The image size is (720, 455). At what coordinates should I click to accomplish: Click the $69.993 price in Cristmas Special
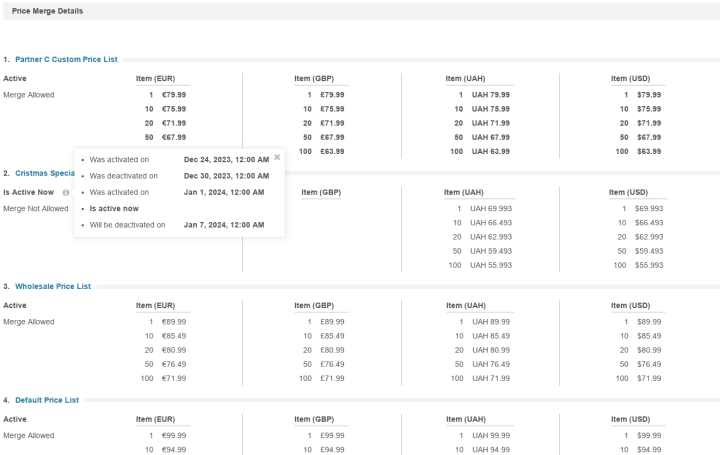[x=649, y=208]
